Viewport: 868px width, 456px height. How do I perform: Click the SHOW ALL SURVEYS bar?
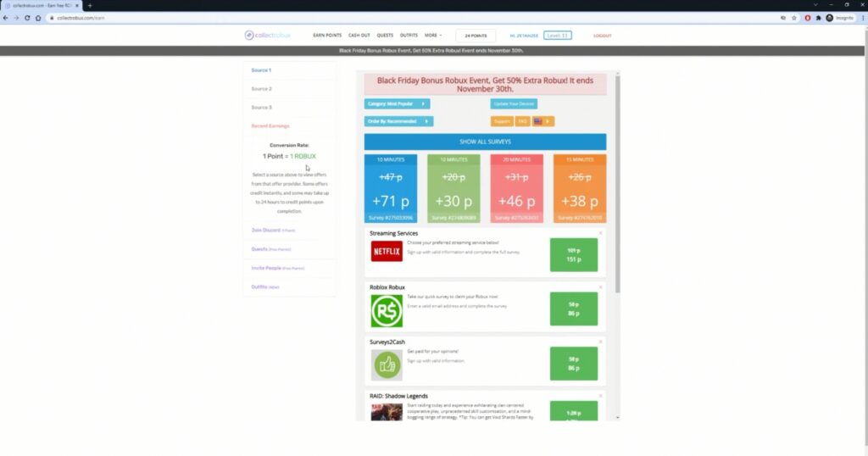tap(485, 142)
